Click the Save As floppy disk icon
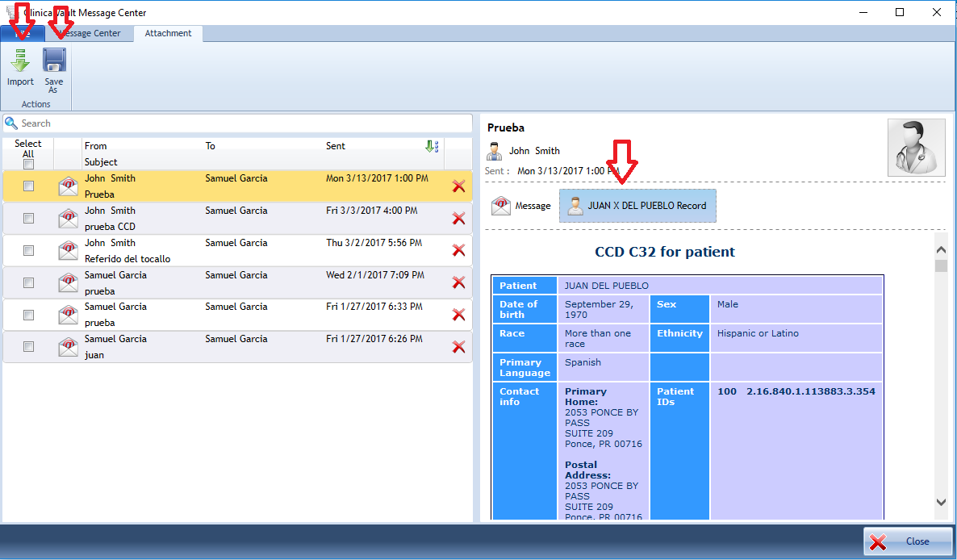 pos(54,62)
